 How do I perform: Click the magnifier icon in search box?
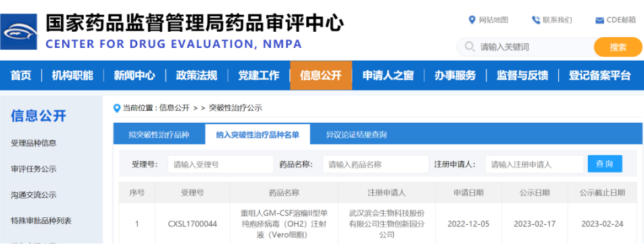470,47
